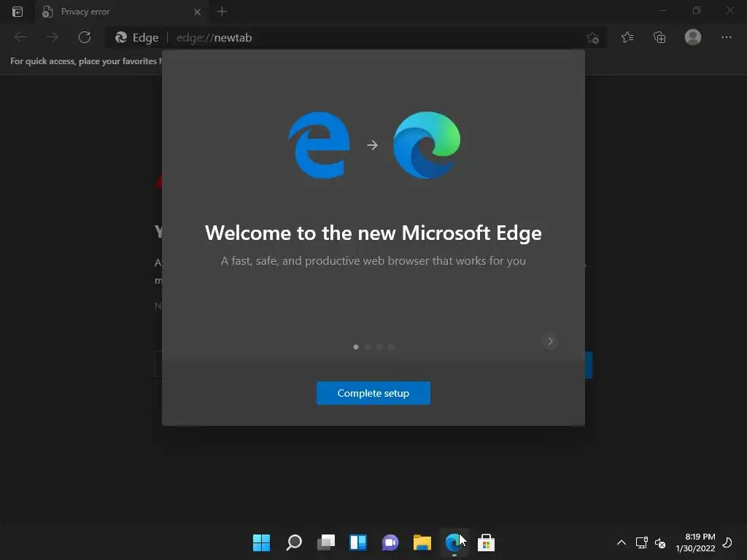Open Widgets from taskbar
This screenshot has height=560, width=747.
point(358,542)
